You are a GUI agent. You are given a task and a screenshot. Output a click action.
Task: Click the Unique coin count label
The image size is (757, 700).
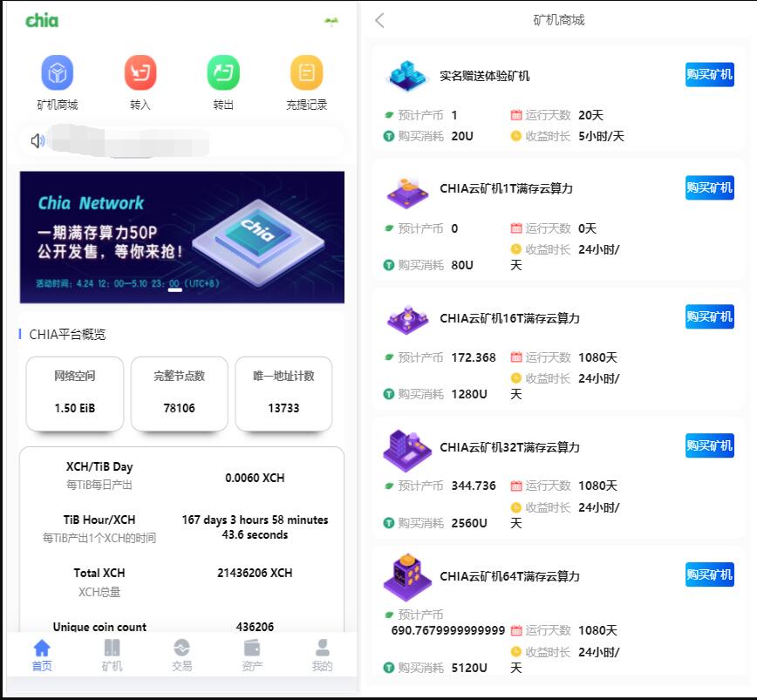(x=99, y=627)
